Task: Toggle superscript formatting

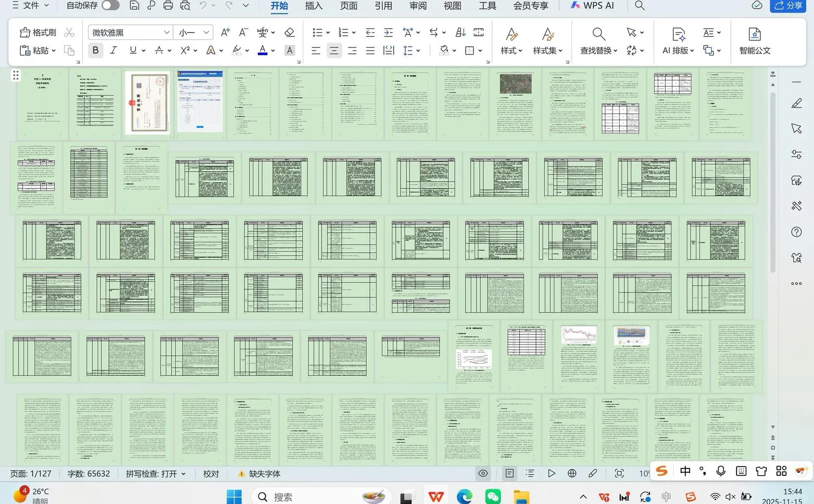Action: (x=185, y=50)
